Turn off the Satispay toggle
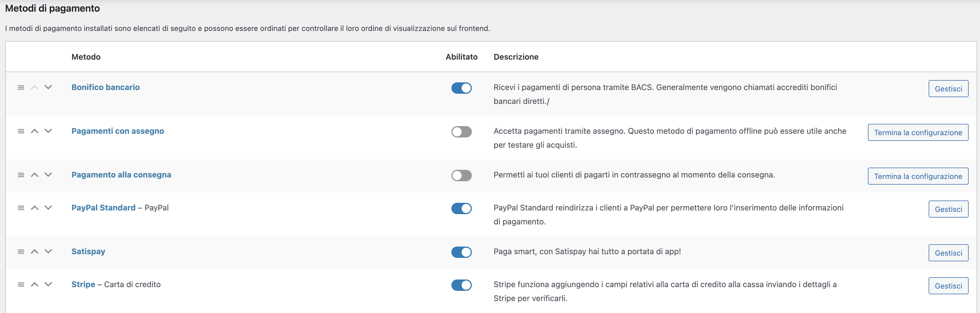980x313 pixels. coord(461,252)
